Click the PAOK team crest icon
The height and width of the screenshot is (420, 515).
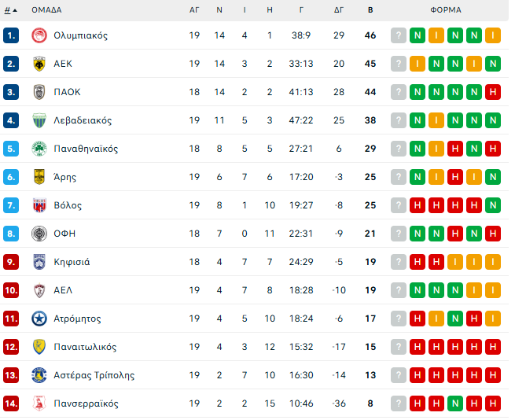(39, 92)
